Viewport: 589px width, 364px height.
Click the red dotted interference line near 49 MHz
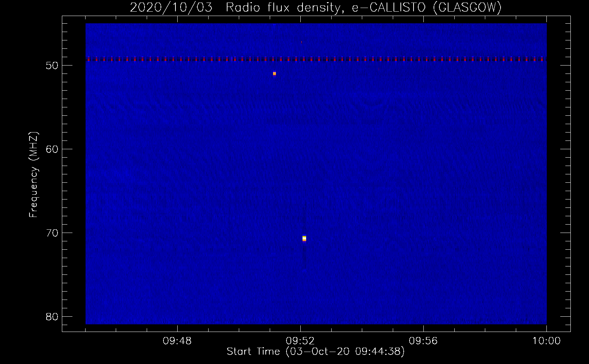[316, 59]
